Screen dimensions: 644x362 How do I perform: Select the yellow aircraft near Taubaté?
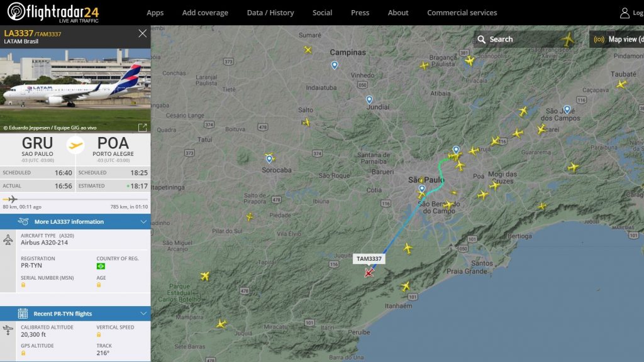(621, 85)
